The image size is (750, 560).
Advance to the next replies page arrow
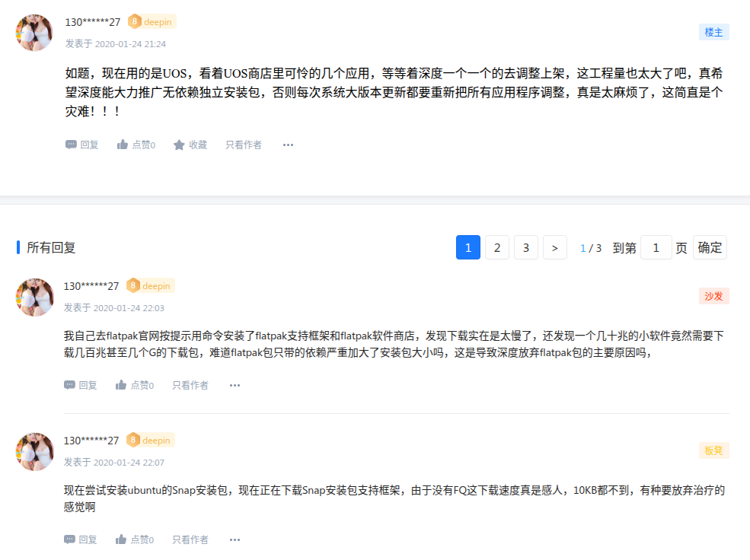click(x=555, y=247)
